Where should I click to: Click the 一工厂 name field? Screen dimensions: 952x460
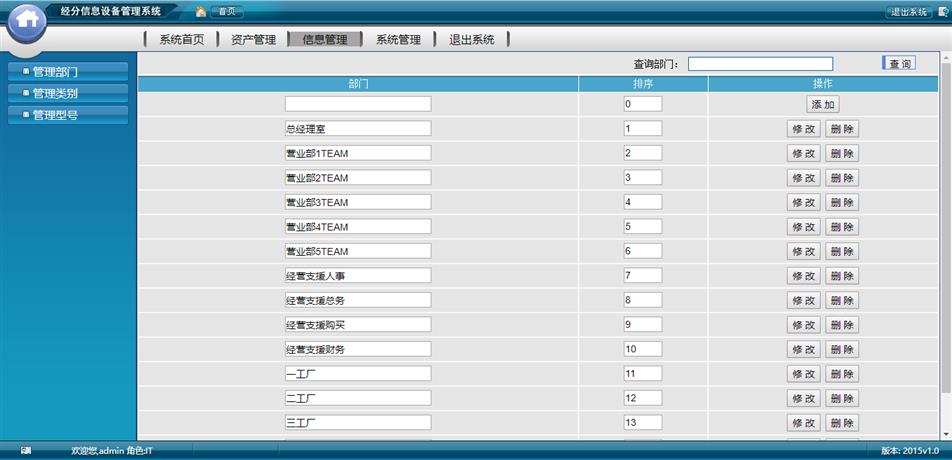pos(358,373)
